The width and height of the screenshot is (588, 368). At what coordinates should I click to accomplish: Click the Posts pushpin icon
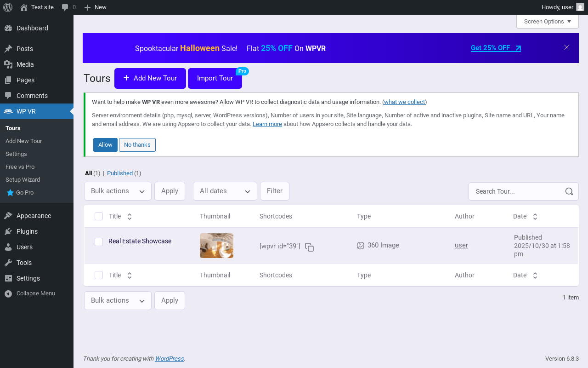click(8, 49)
